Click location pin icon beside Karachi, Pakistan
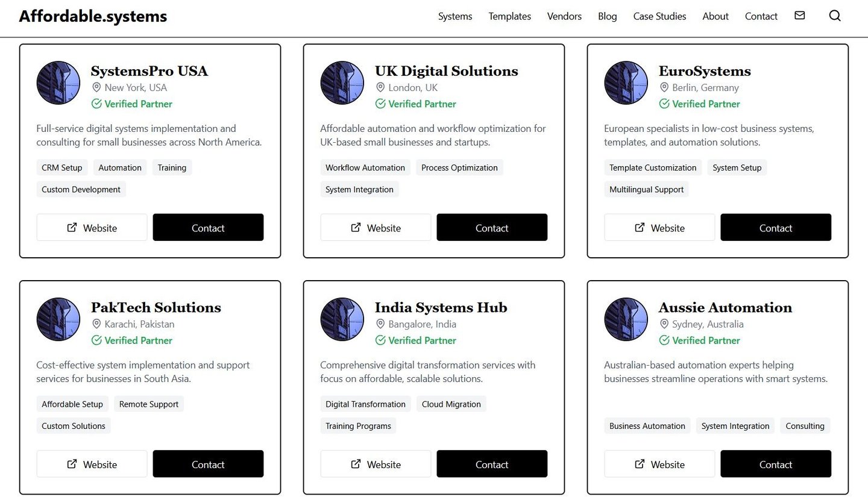 click(96, 324)
